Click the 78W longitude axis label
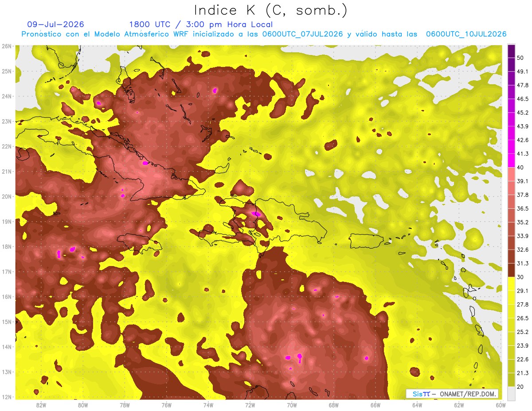Image resolution: width=532 pixels, height=411 pixels. 125,405
